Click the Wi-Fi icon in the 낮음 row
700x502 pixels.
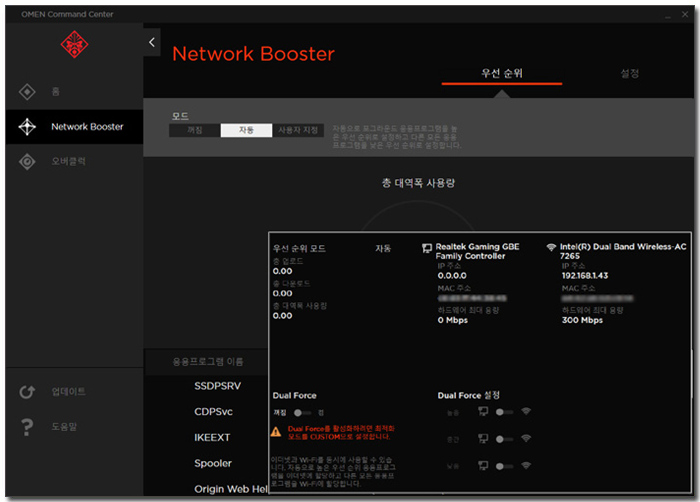pos(526,466)
